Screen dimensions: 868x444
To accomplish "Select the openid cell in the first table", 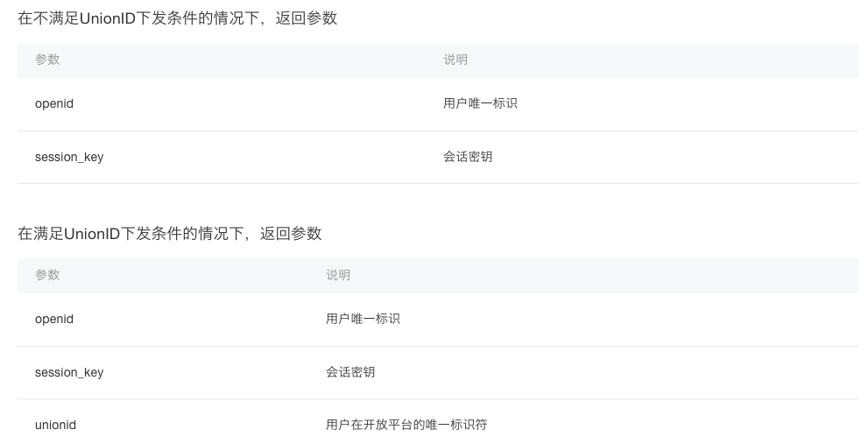I will click(x=54, y=103).
